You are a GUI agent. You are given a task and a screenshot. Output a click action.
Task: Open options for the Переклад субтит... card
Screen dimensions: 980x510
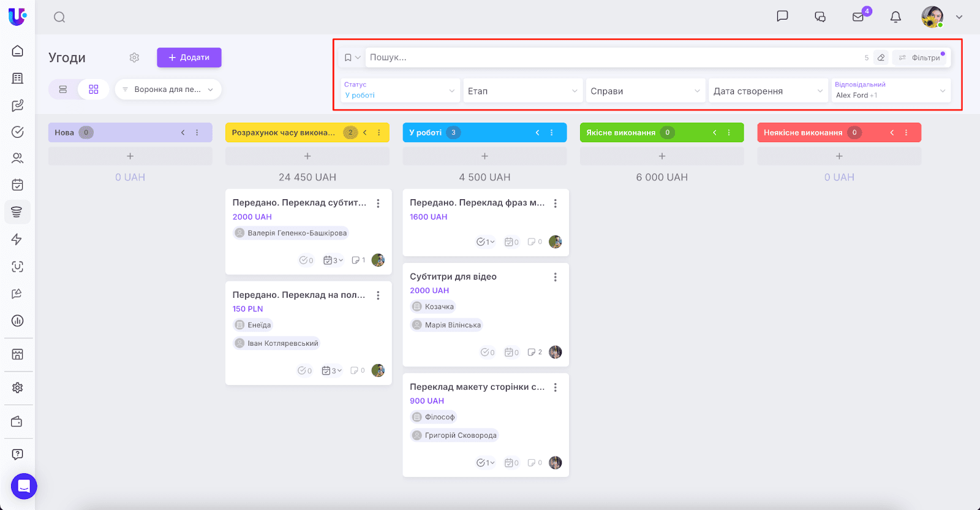tap(378, 204)
